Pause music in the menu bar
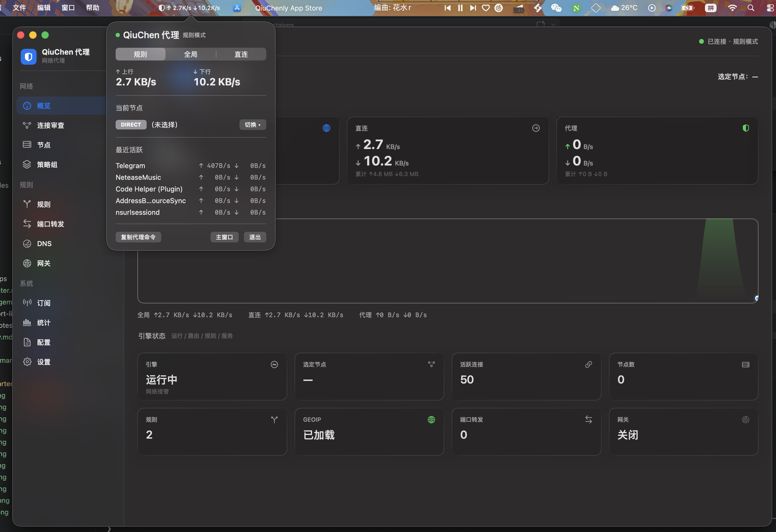This screenshot has height=532, width=776. tap(460, 8)
